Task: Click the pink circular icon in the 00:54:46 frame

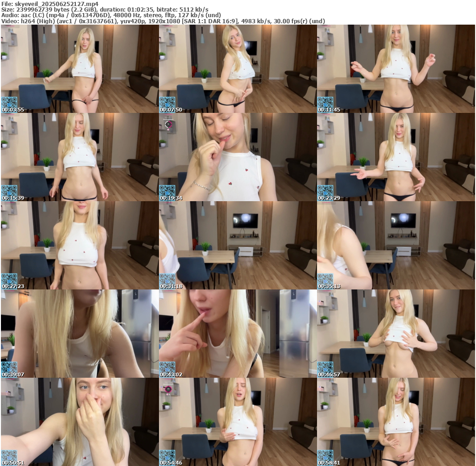Action: (168, 389)
